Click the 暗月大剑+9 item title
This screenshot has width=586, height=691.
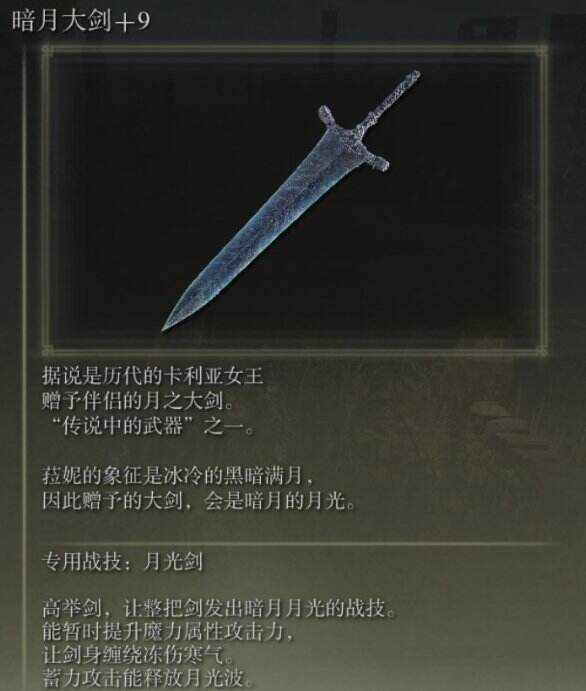(x=81, y=20)
